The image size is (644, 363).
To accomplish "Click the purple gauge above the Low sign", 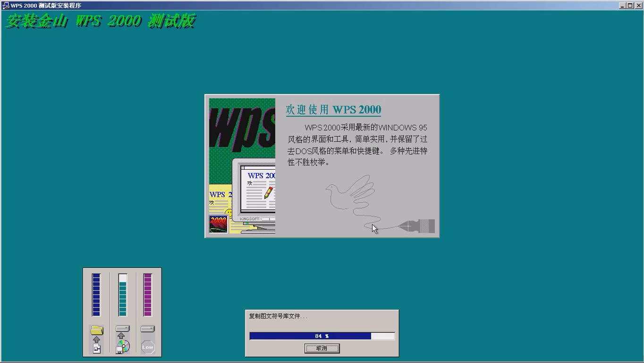I will point(148,294).
